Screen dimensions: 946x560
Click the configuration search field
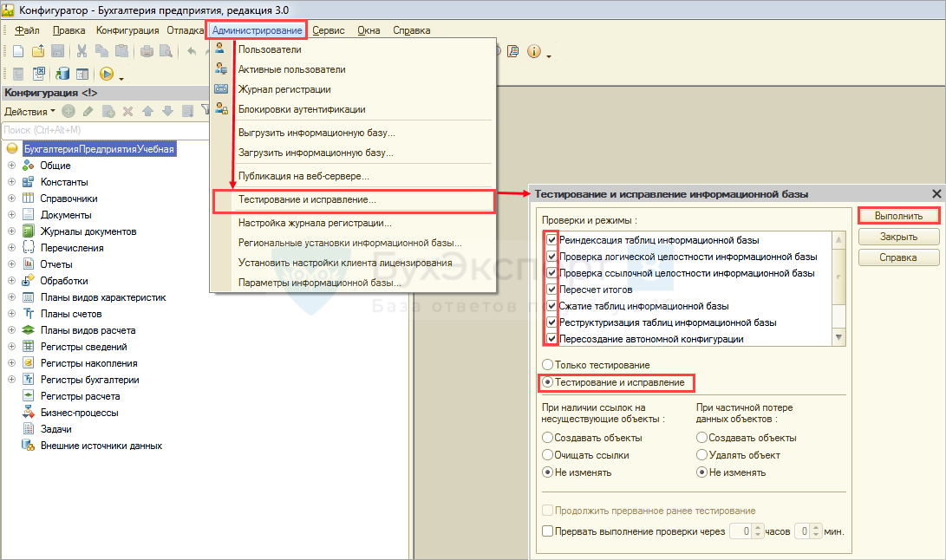coord(106,130)
